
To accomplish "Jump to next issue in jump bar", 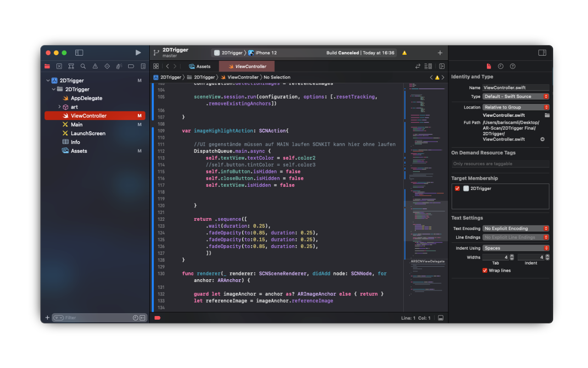I will [x=443, y=77].
